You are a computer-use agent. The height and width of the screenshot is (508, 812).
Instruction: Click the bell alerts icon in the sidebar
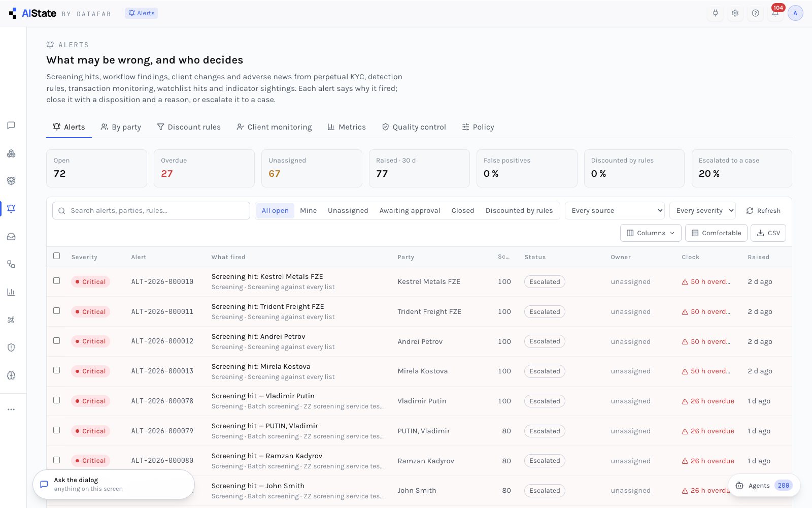tap(11, 209)
